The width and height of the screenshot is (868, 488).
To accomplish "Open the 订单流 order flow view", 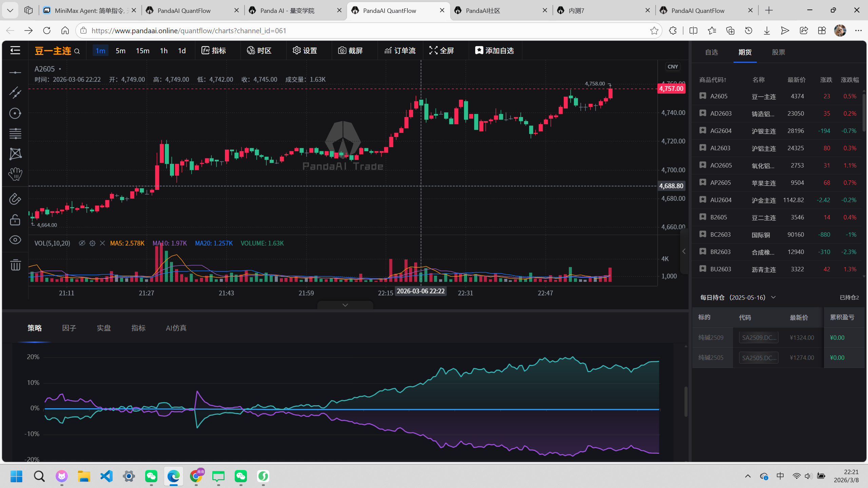I will [x=400, y=51].
